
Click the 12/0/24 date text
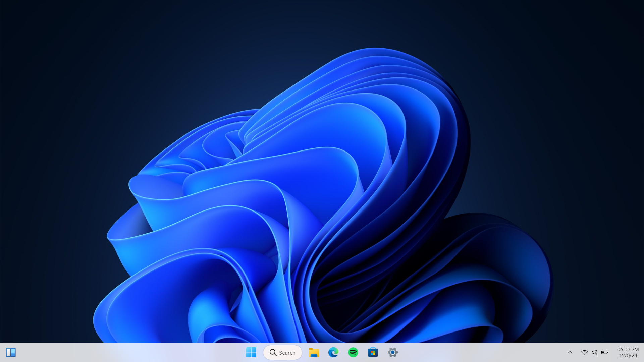pos(628,356)
